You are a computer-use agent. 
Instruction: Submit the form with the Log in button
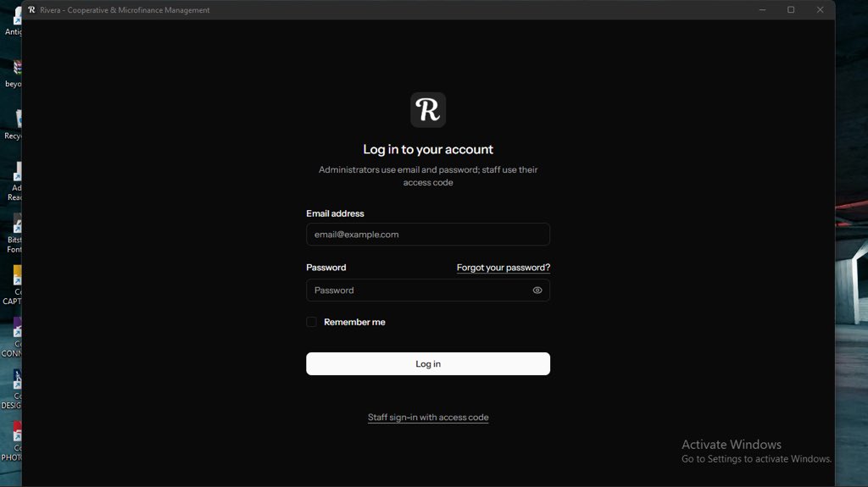[428, 363]
